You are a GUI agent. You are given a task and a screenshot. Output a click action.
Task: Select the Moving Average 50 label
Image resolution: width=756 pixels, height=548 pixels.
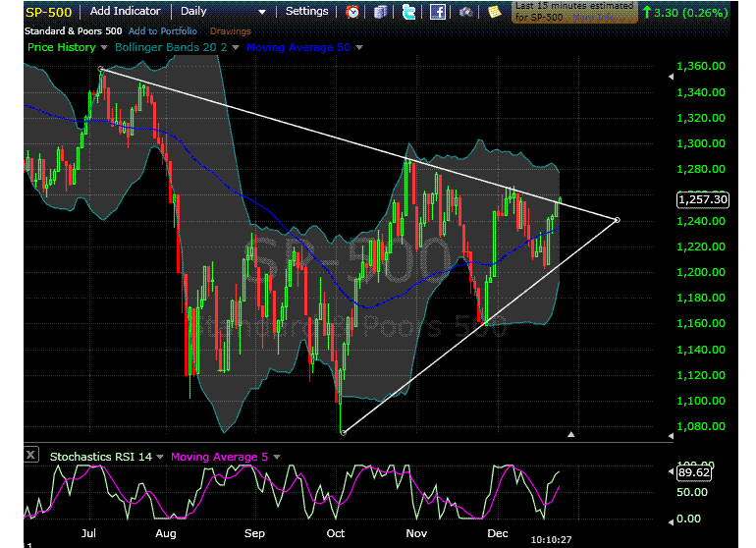pos(298,47)
